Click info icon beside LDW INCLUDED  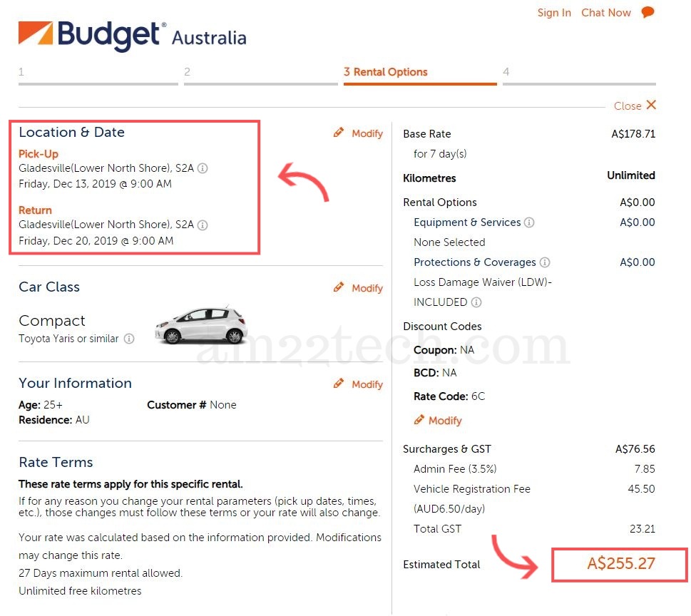coord(476,302)
